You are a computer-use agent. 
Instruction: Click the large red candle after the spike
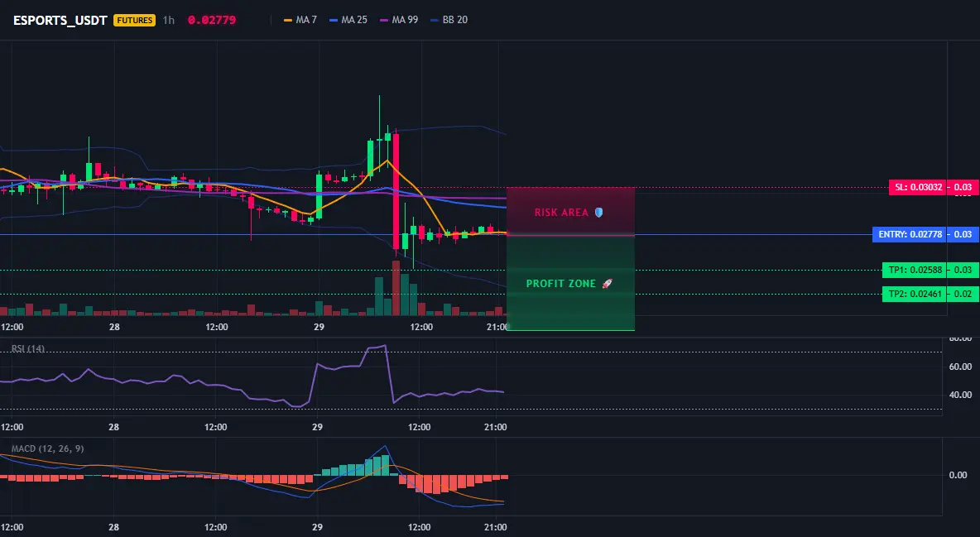click(396, 190)
